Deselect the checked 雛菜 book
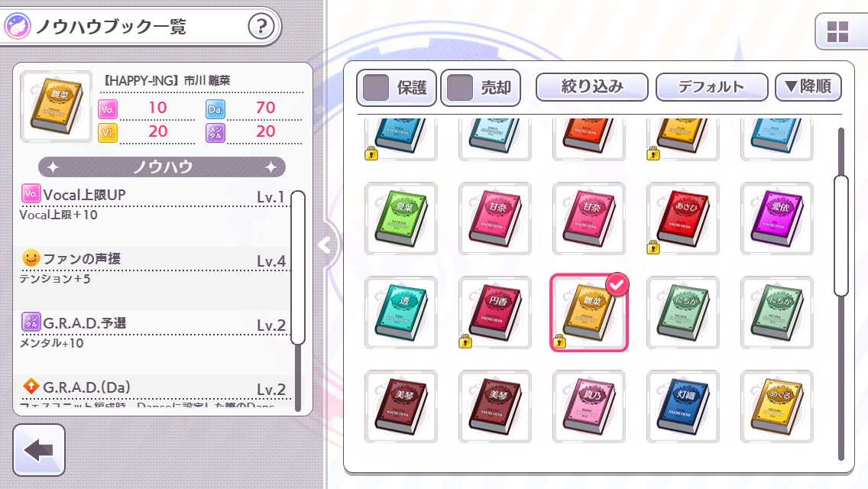The image size is (868, 489). [589, 313]
